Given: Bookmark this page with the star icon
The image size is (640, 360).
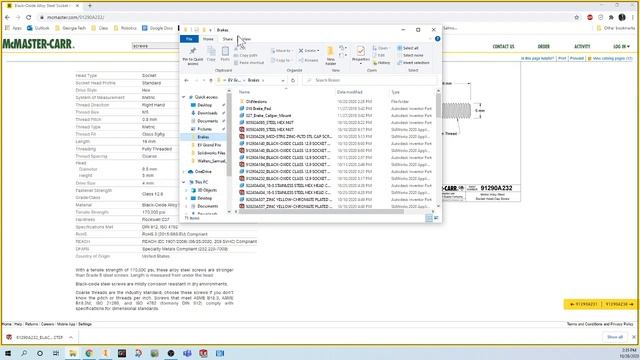Looking at the screenshot, I should (576, 18).
